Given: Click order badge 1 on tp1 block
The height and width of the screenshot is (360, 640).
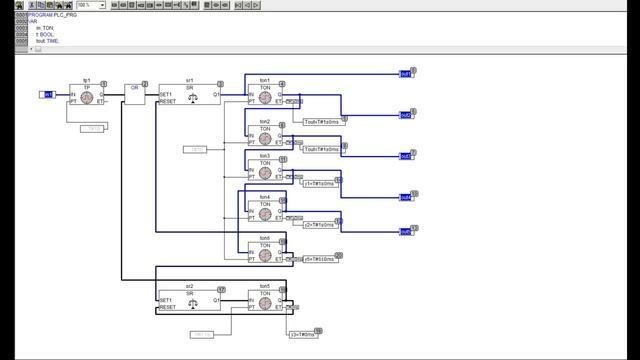Looking at the screenshot, I should 104,84.
